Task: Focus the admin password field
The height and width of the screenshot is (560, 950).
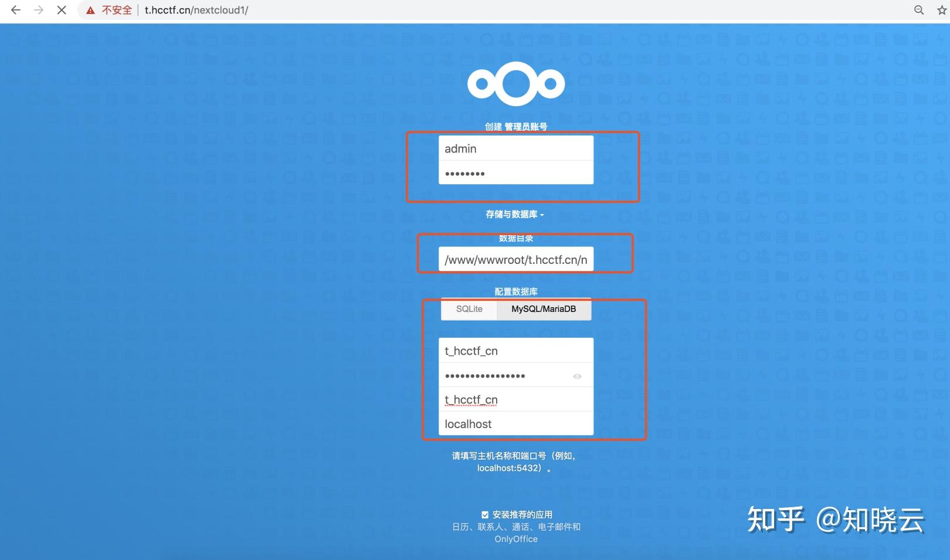Action: 516,173
